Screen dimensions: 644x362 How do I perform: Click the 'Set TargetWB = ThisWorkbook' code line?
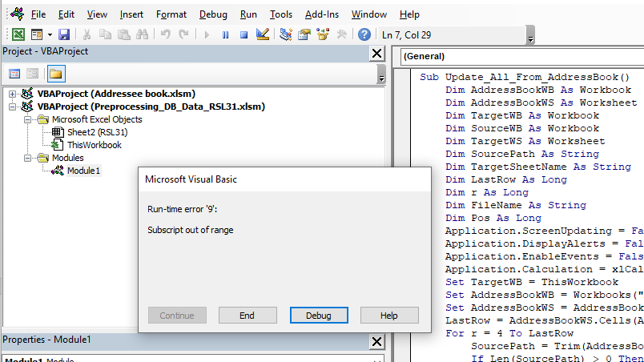click(x=532, y=282)
